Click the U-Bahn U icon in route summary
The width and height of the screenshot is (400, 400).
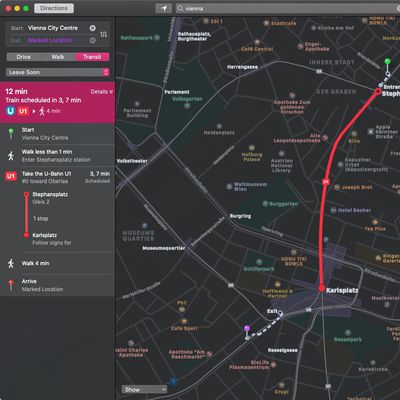[11, 111]
